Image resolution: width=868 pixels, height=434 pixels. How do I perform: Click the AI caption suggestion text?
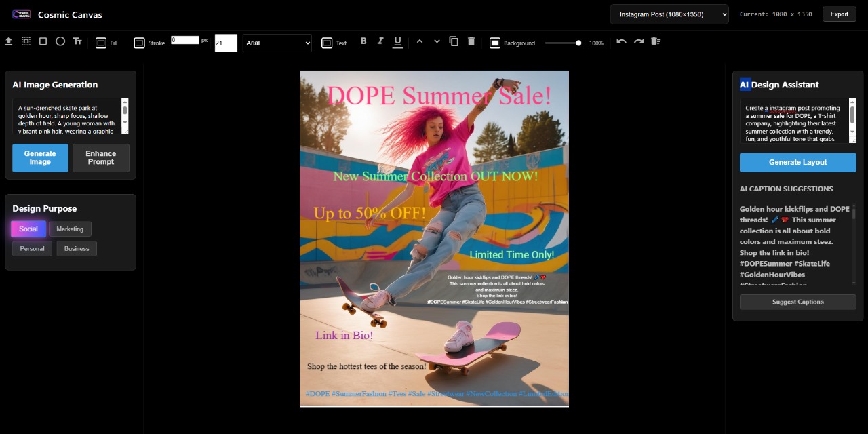(x=795, y=244)
